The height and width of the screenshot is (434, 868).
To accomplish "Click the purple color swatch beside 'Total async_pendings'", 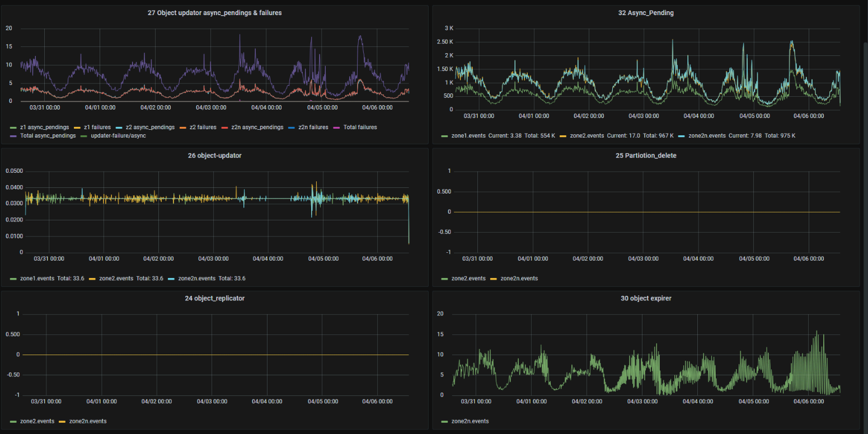I will 13,135.
